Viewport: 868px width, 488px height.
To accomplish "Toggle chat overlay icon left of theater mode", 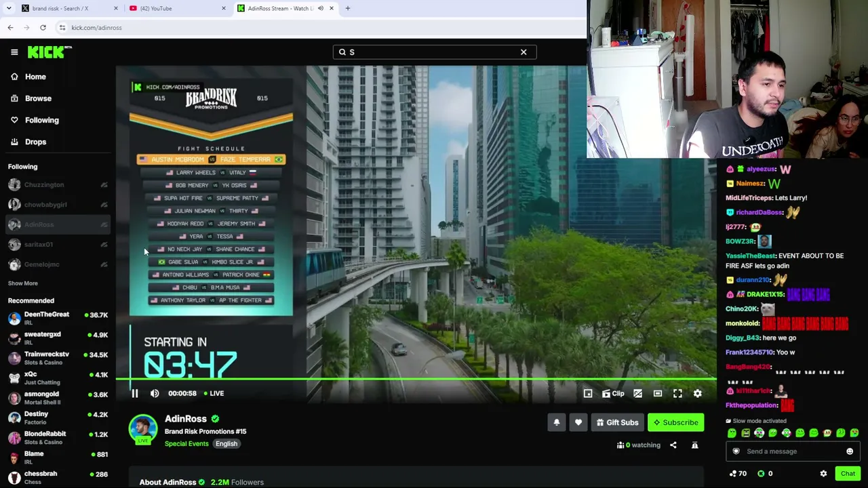I will coord(637,393).
